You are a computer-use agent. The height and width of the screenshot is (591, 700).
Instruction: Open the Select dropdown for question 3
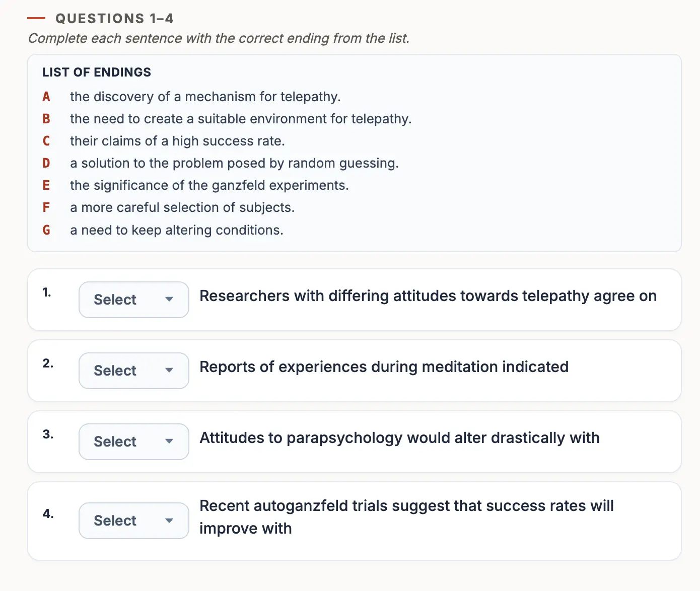(x=134, y=441)
